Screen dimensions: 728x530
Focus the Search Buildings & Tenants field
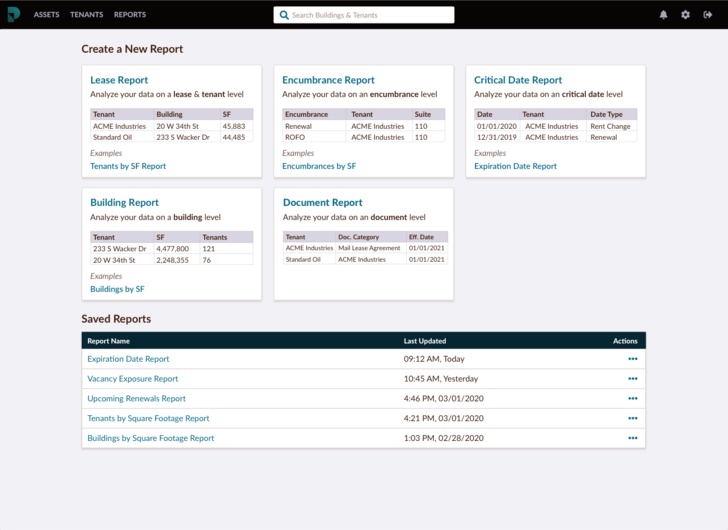(x=364, y=15)
